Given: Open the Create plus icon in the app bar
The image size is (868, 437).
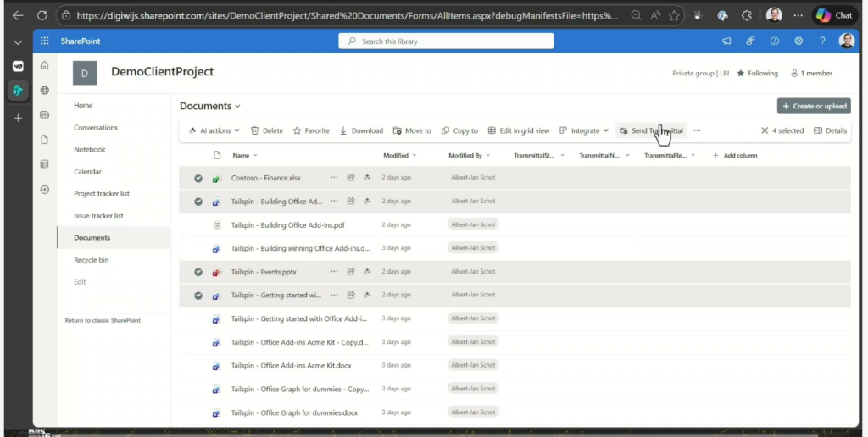Looking at the screenshot, I should [x=45, y=189].
